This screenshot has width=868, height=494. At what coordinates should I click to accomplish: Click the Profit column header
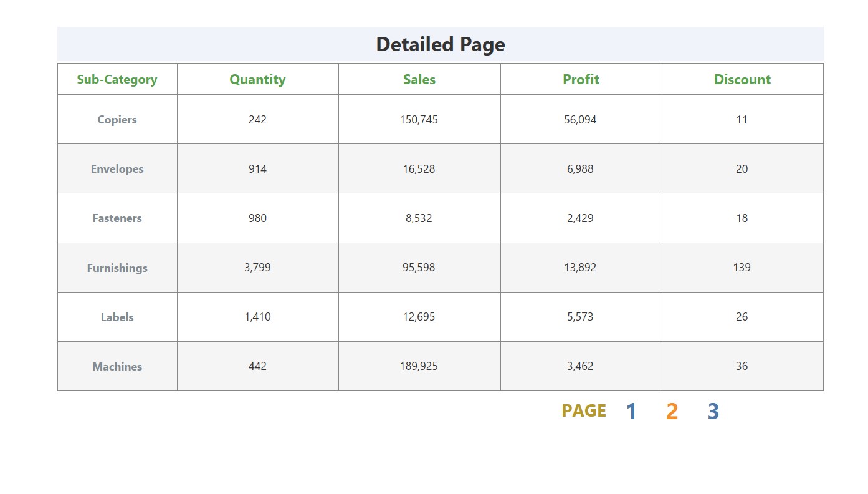[581, 80]
